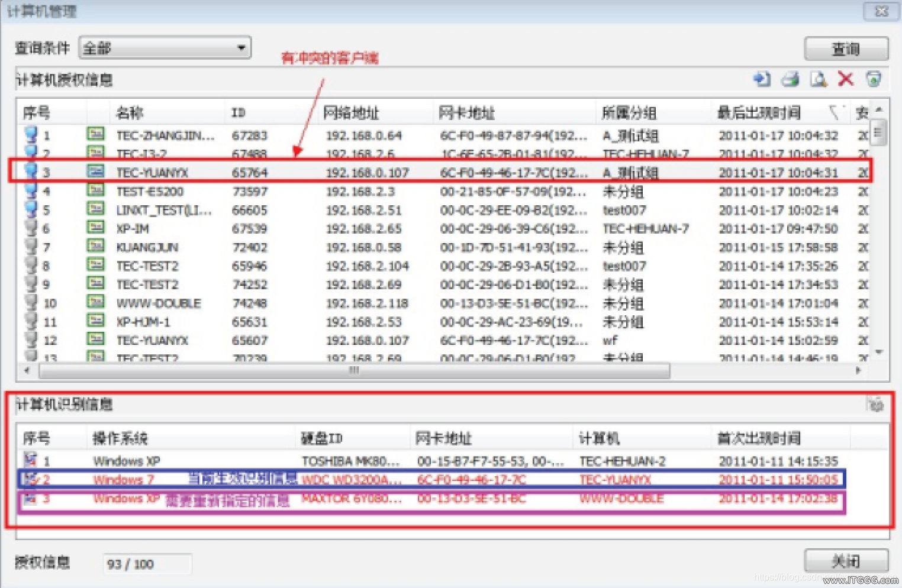The image size is (902, 588).
Task: Click the 操作系统 column header
Action: point(191,438)
